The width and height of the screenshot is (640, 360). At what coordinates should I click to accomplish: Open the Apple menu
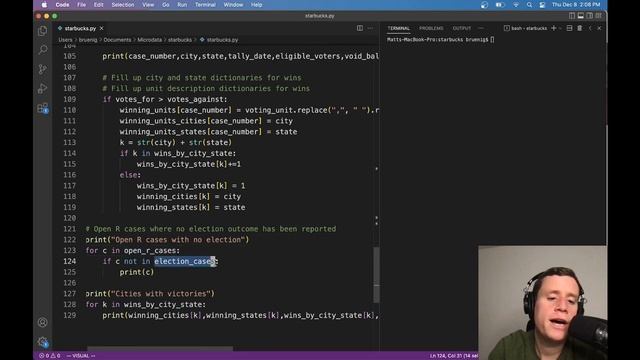[44, 5]
